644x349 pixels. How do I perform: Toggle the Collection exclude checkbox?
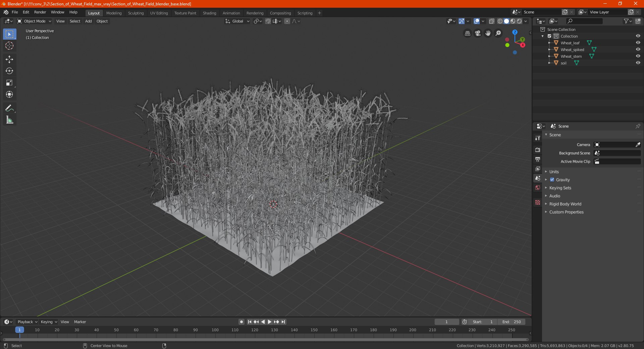point(549,36)
